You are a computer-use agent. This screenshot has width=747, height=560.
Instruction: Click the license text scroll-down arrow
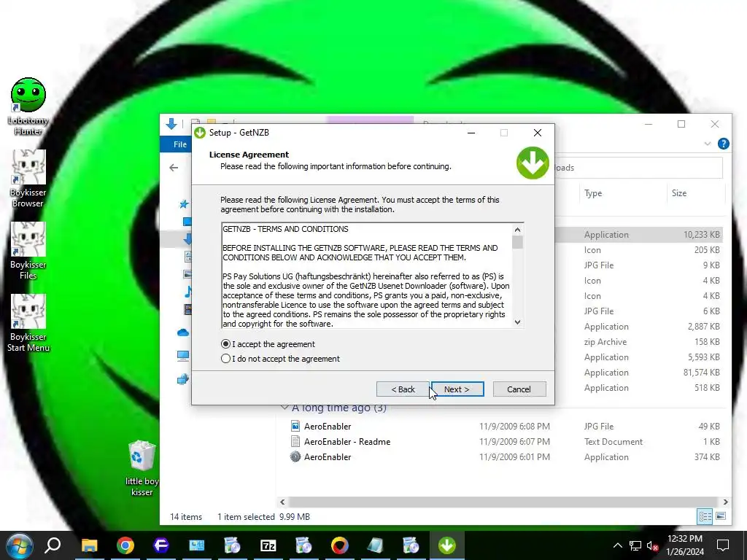pyautogui.click(x=517, y=322)
